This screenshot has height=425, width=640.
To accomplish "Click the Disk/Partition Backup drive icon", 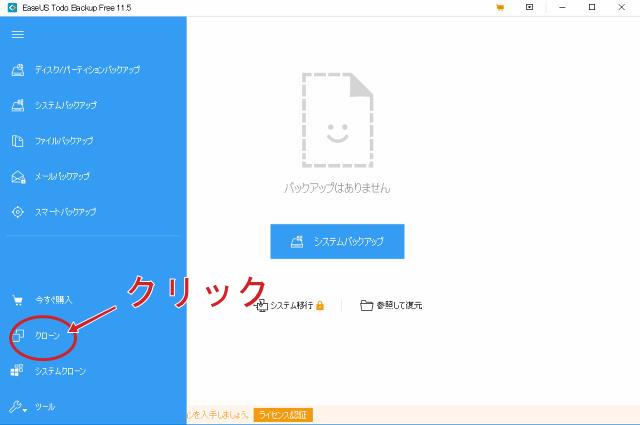I will 18,70.
